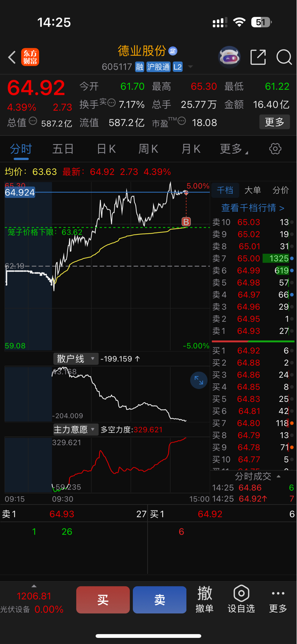Tap the large 64.92 latest price
Viewport: 297px width, 644px height.
[36, 87]
